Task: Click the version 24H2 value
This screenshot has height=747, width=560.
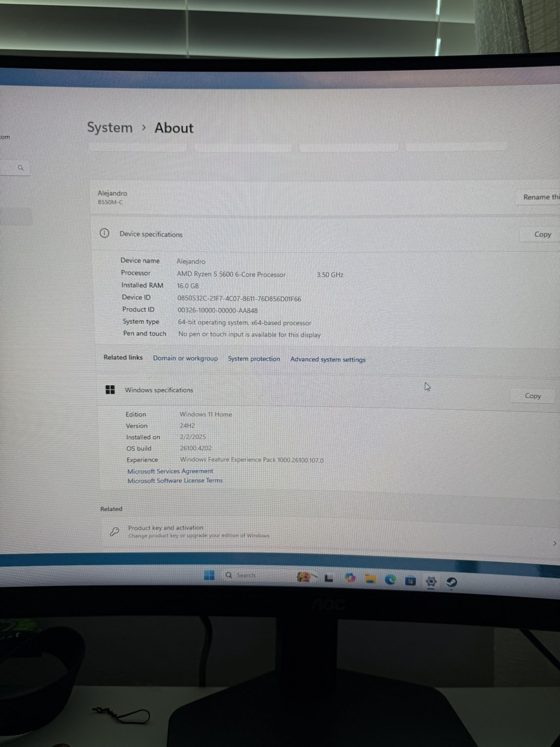Action: click(x=187, y=426)
